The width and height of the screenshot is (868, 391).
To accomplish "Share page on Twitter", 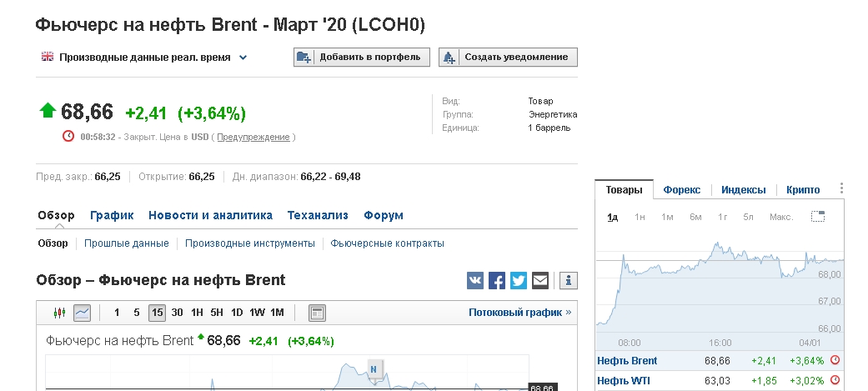I will click(x=518, y=280).
